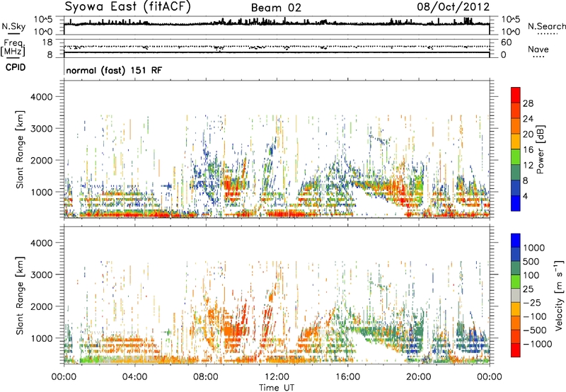Pick the red top segment of the Power color bar

(516, 95)
